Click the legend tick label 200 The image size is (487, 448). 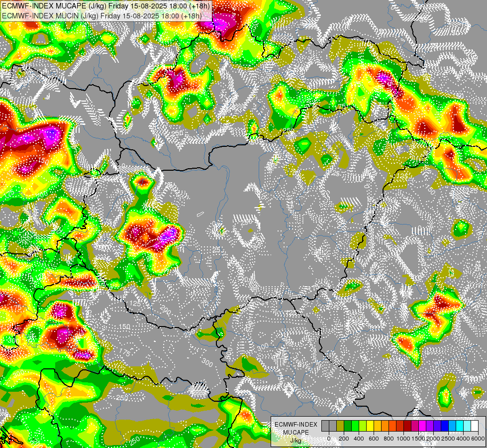click(344, 439)
